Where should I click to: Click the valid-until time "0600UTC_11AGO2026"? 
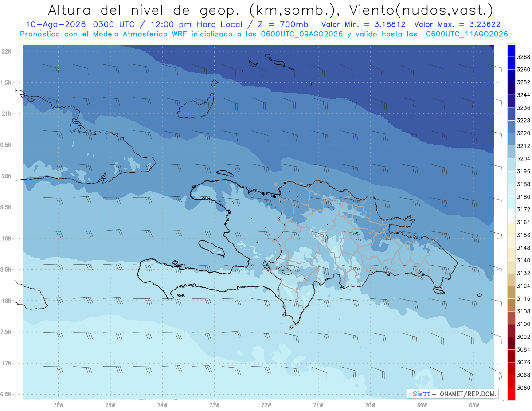[466, 34]
